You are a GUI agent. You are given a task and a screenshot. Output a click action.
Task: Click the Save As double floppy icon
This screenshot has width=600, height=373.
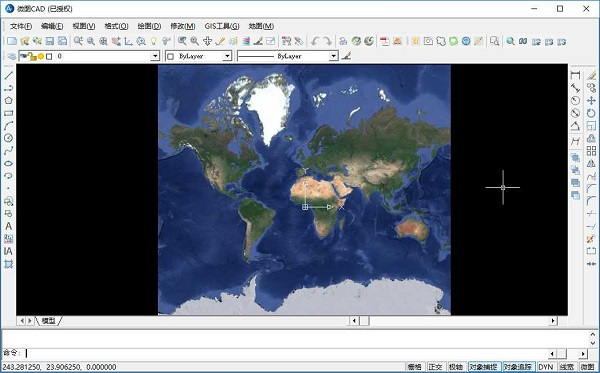62,41
